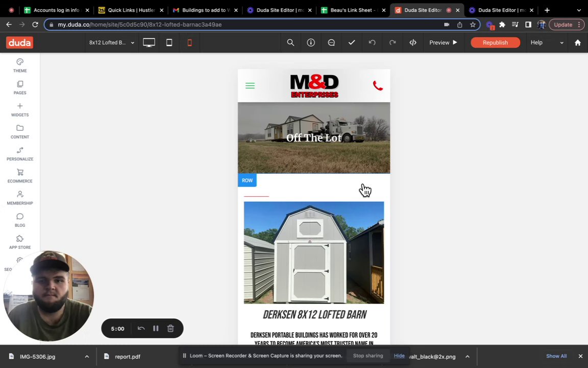Expand the dropdown arrow next to Help
The image size is (588, 368).
pos(562,43)
